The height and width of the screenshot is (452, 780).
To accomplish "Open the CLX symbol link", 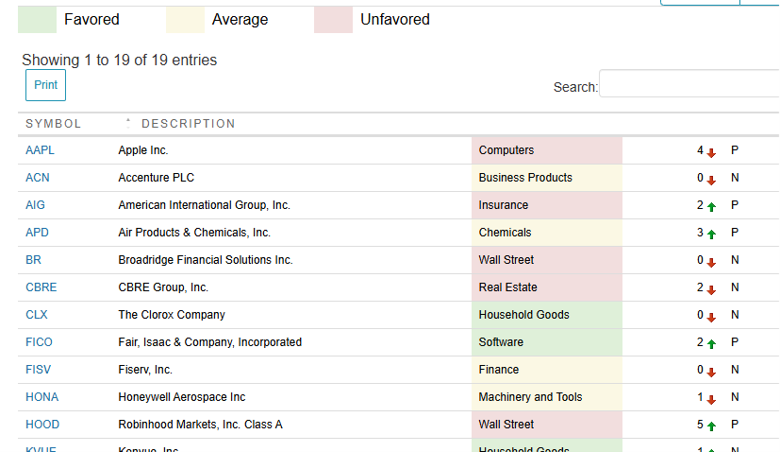I will coord(36,315).
